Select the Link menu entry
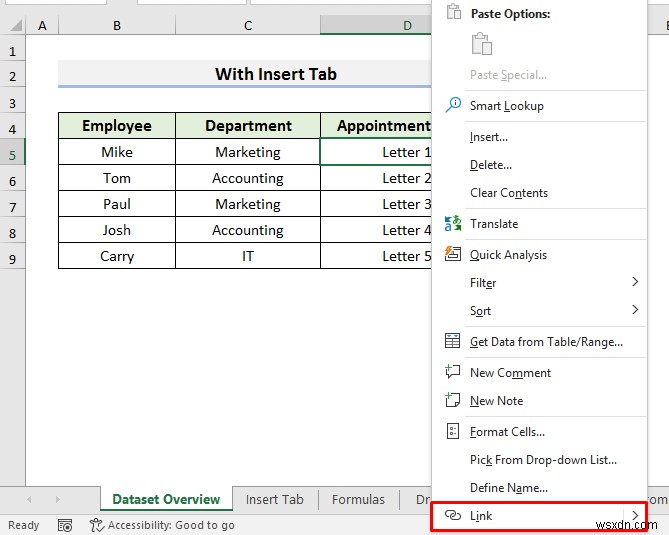 point(539,516)
